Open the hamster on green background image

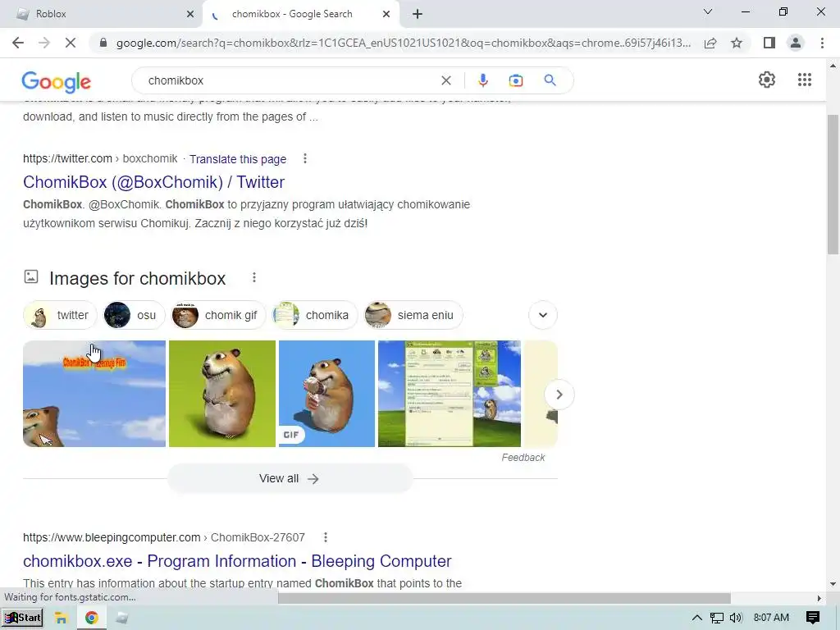(222, 394)
